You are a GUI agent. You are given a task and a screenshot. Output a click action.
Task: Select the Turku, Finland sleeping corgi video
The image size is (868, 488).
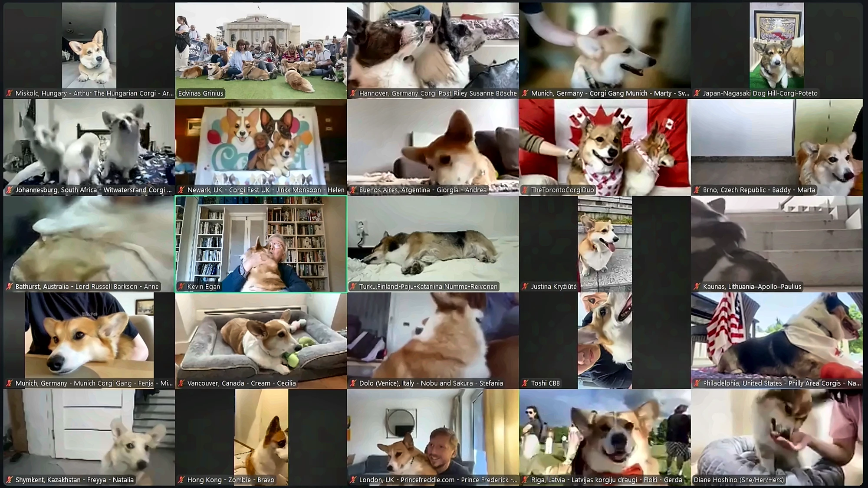[x=433, y=244]
